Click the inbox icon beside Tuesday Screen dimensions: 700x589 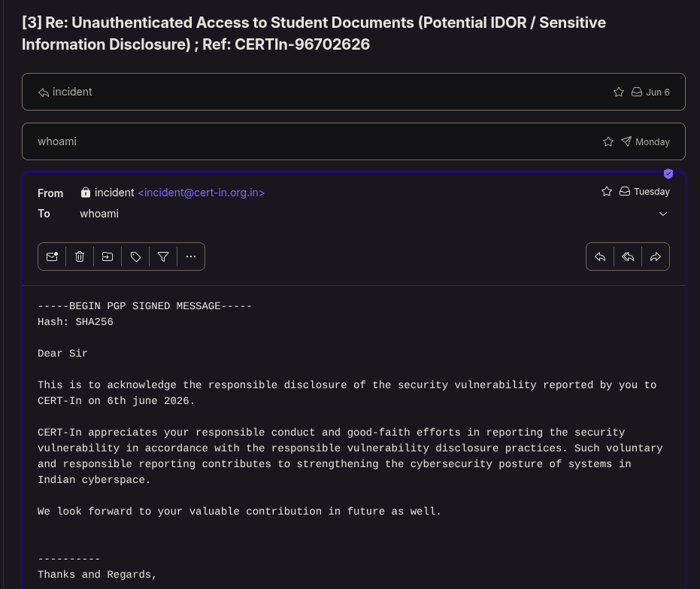[625, 192]
